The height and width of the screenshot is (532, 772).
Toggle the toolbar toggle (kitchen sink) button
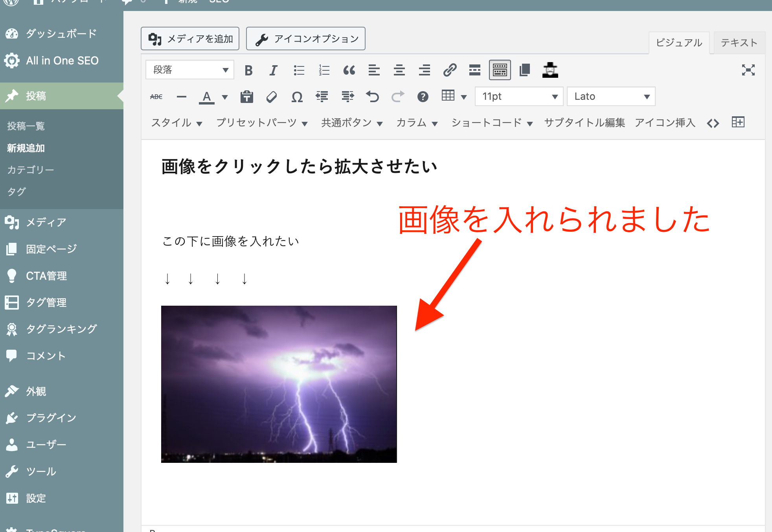pyautogui.click(x=500, y=70)
